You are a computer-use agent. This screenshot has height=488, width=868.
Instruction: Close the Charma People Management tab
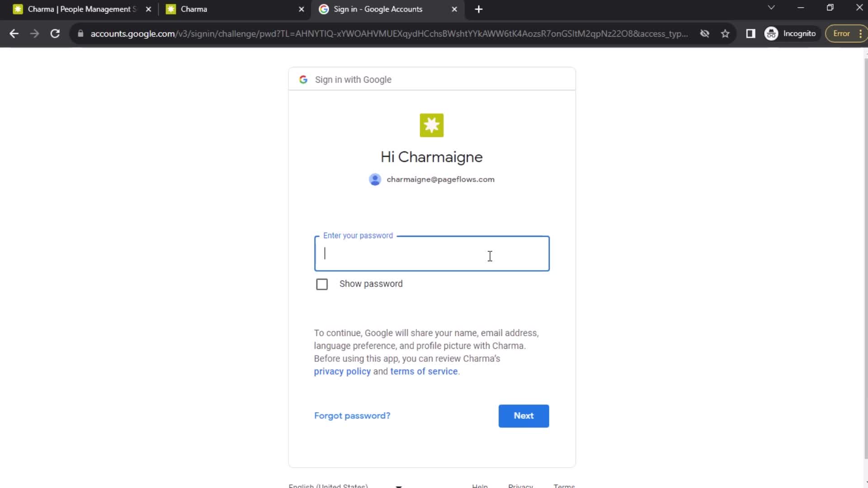pyautogui.click(x=148, y=9)
